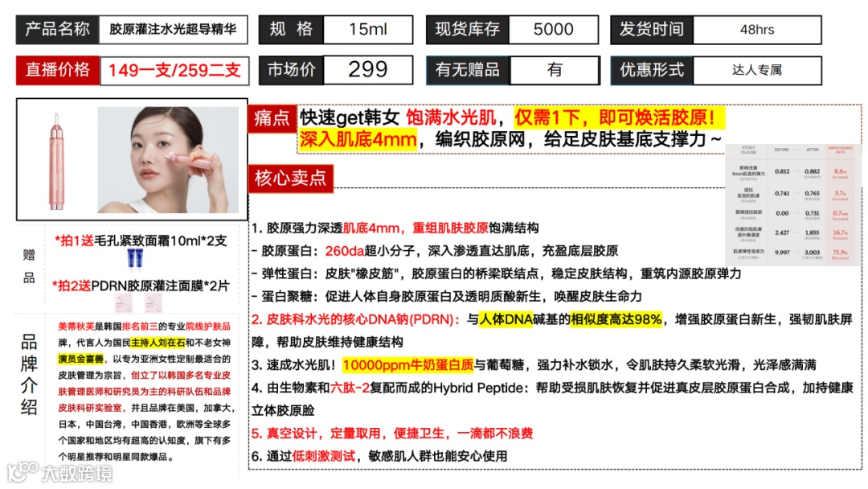The image size is (868, 489).
Task: Click gift line 拍1送毛孔紧致面霜10ml*2支
Action: (x=141, y=241)
